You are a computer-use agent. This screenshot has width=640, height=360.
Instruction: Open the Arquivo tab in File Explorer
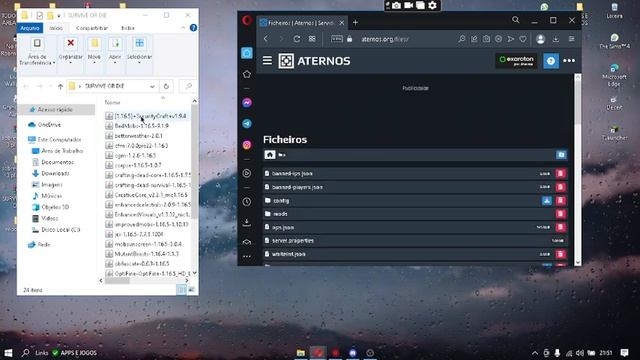pyautogui.click(x=30, y=28)
